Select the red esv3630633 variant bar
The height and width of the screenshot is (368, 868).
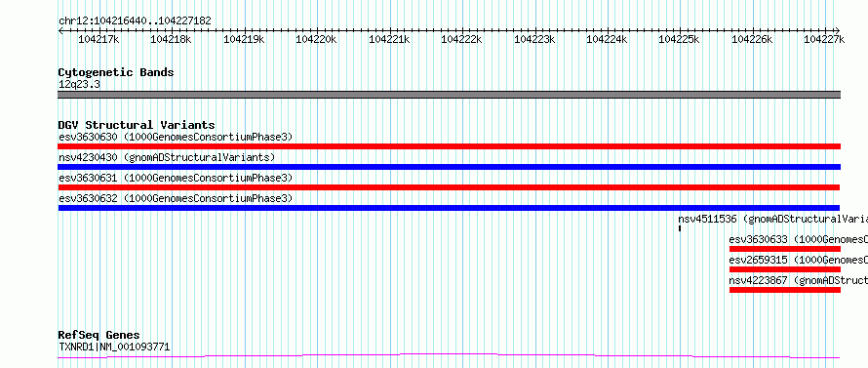[x=785, y=249]
